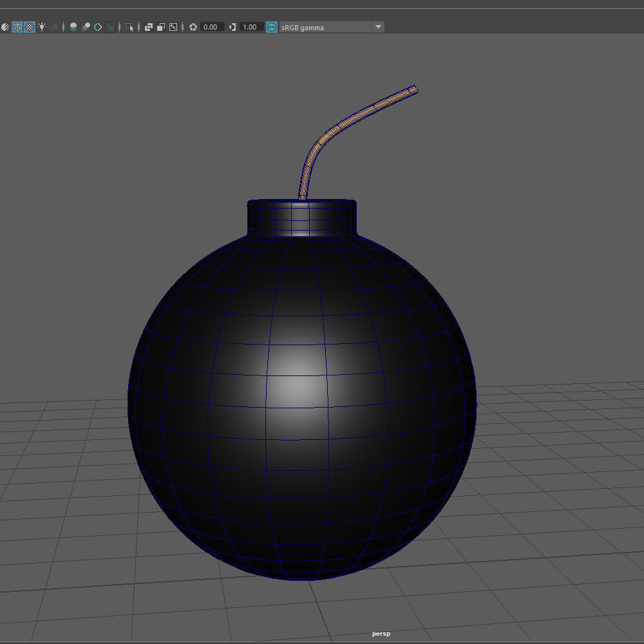Toggle depth of field icon
The image size is (644, 644).
[x=110, y=27]
